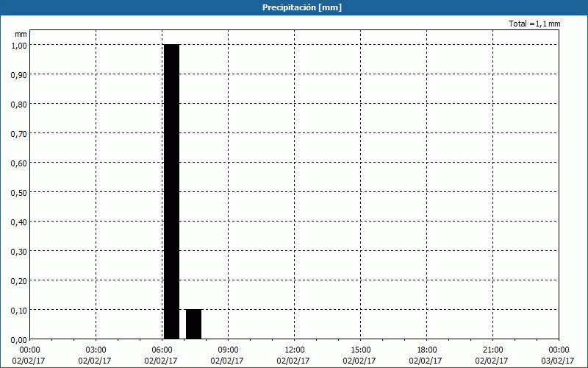This screenshot has width=588, height=368.
Task: Click the 0,00 y-axis value
Action: (19, 340)
